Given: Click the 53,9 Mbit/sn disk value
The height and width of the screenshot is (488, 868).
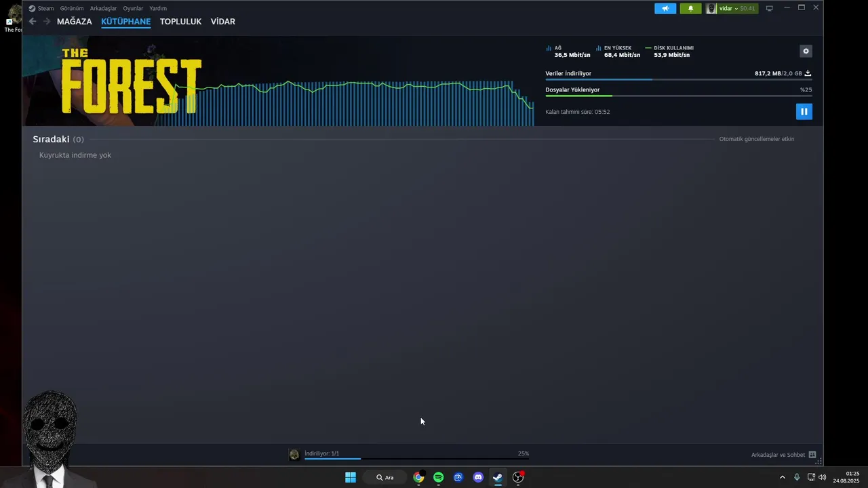Looking at the screenshot, I should 672,55.
